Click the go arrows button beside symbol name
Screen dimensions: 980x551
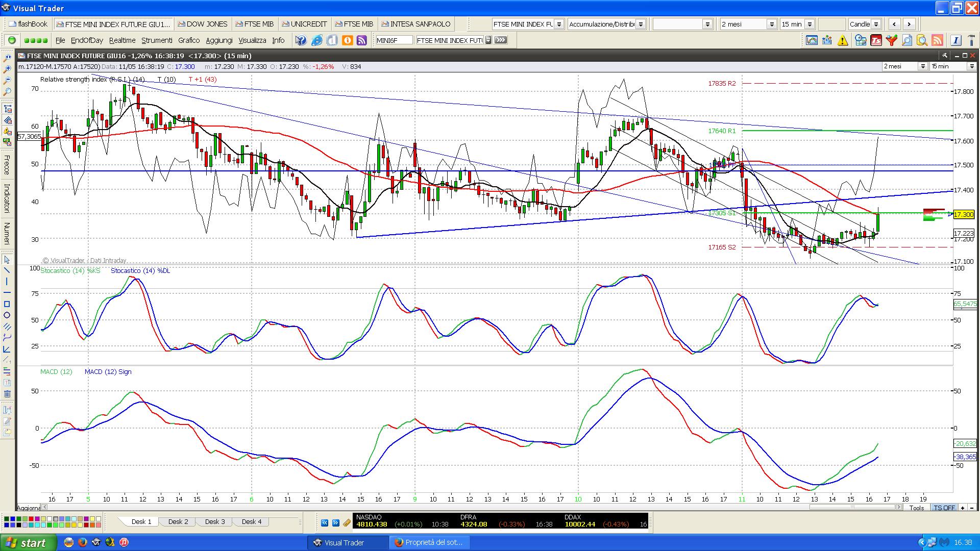(501, 40)
